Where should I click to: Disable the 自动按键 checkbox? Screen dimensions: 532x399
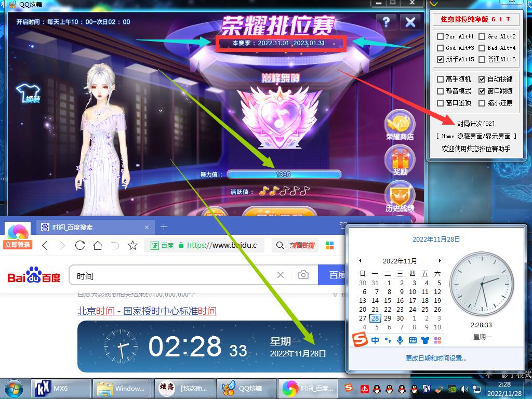click(x=482, y=79)
